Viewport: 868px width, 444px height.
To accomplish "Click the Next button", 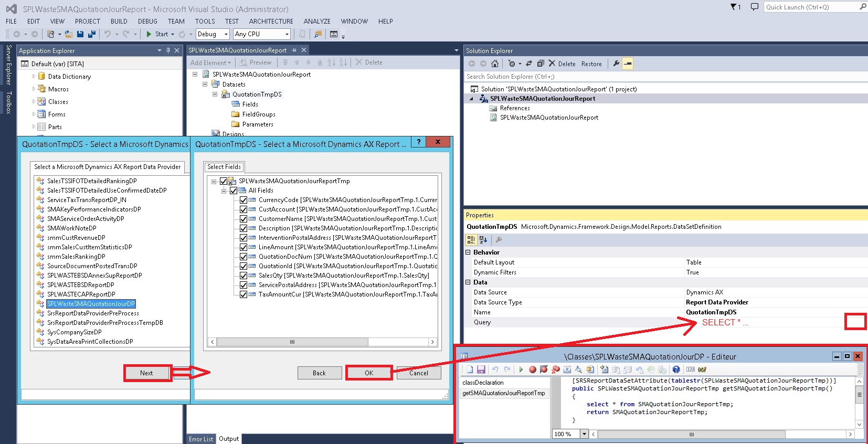I will click(x=146, y=373).
